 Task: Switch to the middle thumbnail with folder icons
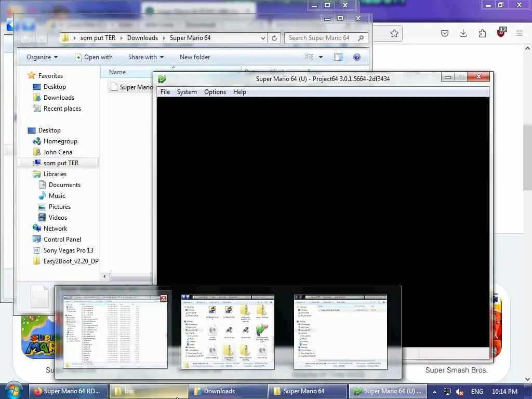click(228, 332)
